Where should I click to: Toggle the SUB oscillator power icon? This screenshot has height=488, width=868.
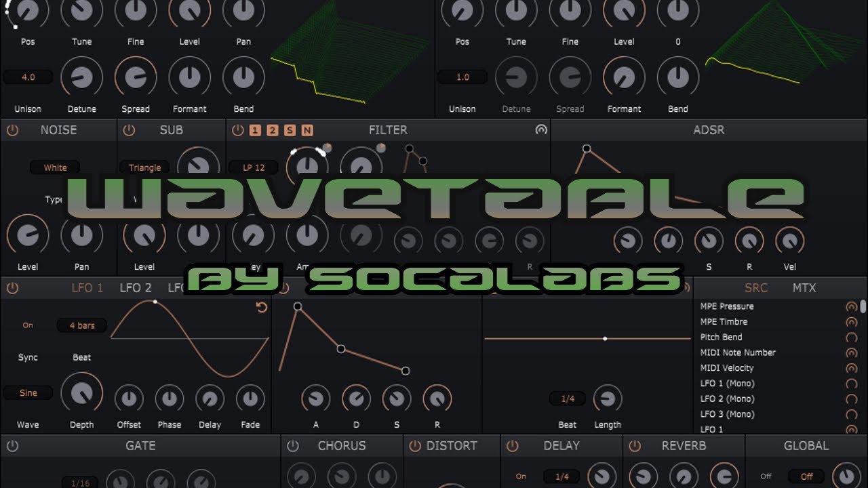pyautogui.click(x=129, y=130)
